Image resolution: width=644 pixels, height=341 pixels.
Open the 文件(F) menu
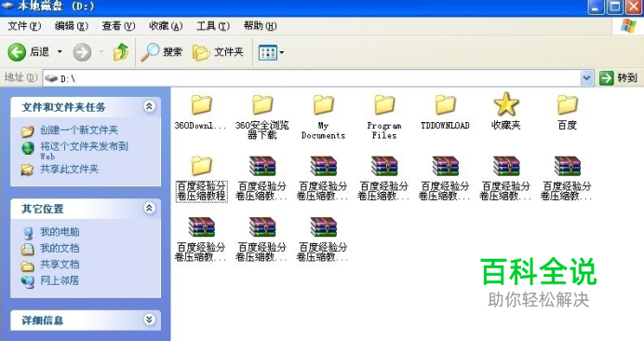click(24, 26)
